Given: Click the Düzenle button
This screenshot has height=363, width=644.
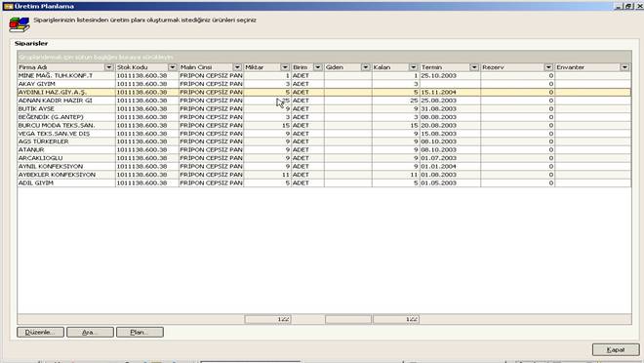Looking at the screenshot, I should coord(40,332).
